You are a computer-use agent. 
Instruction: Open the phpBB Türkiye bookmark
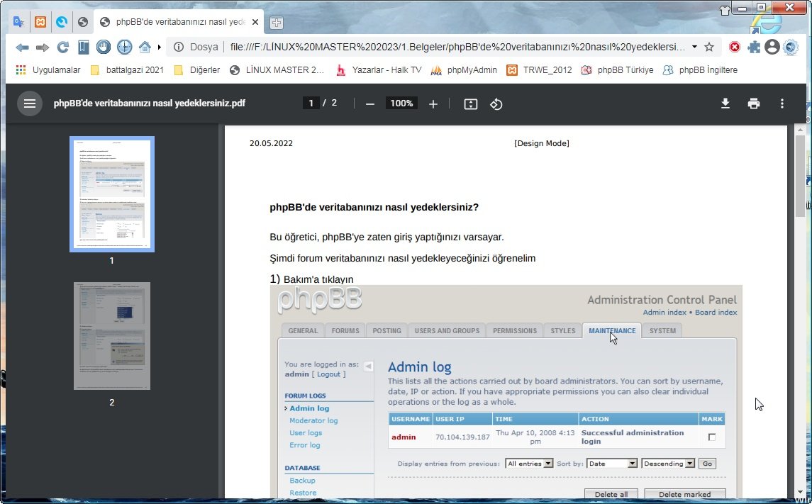click(617, 70)
